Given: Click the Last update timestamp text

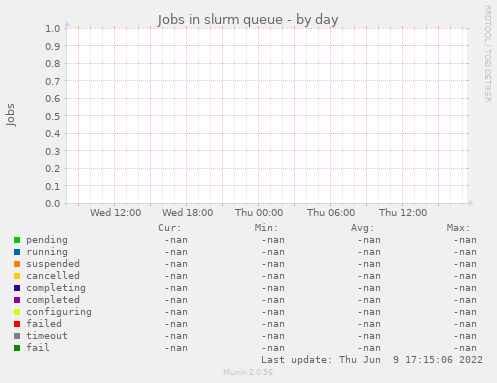Looking at the screenshot, I should (372, 360).
